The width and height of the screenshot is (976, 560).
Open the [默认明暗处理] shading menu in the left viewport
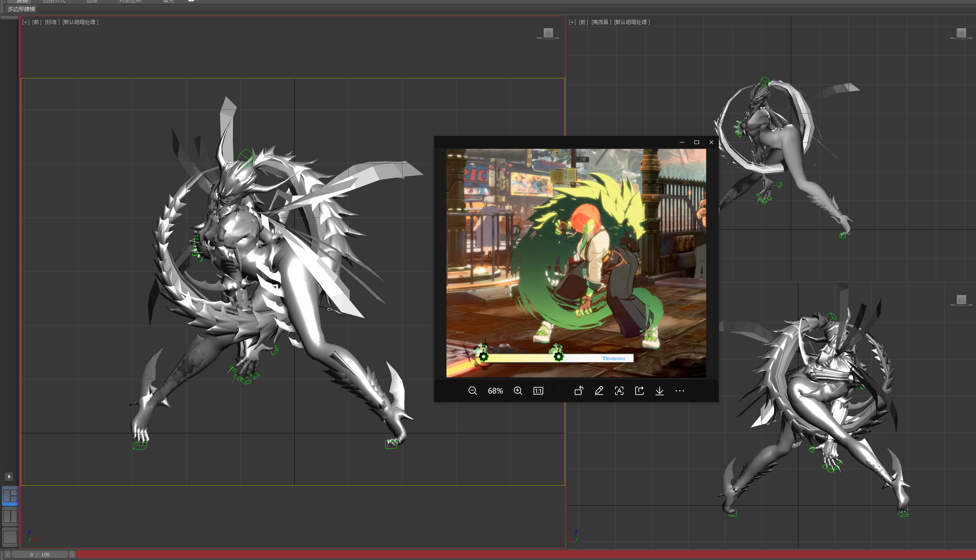(x=81, y=22)
